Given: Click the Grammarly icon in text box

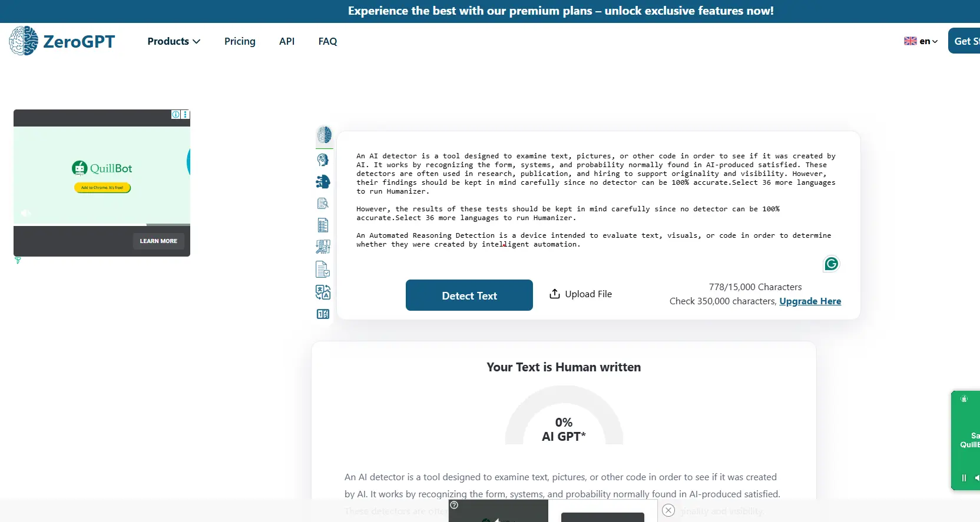Looking at the screenshot, I should (x=831, y=264).
